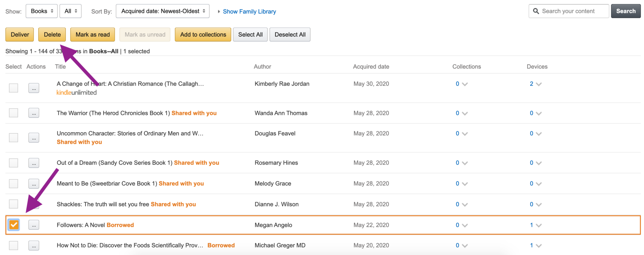
Task: Click author Kimberly Rae Jordan
Action: 282,84
